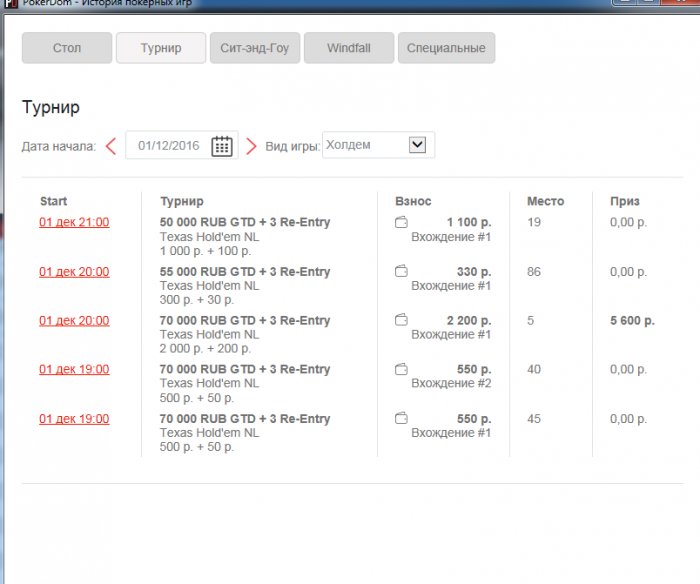The image size is (700, 584).
Task: Click the Взнос column header
Action: [413, 201]
